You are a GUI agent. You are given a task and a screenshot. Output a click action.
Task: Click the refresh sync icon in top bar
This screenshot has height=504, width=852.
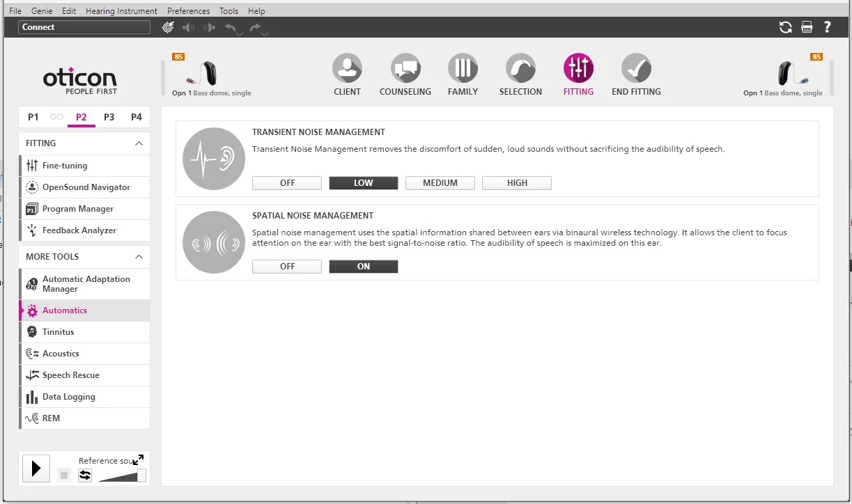pyautogui.click(x=785, y=27)
